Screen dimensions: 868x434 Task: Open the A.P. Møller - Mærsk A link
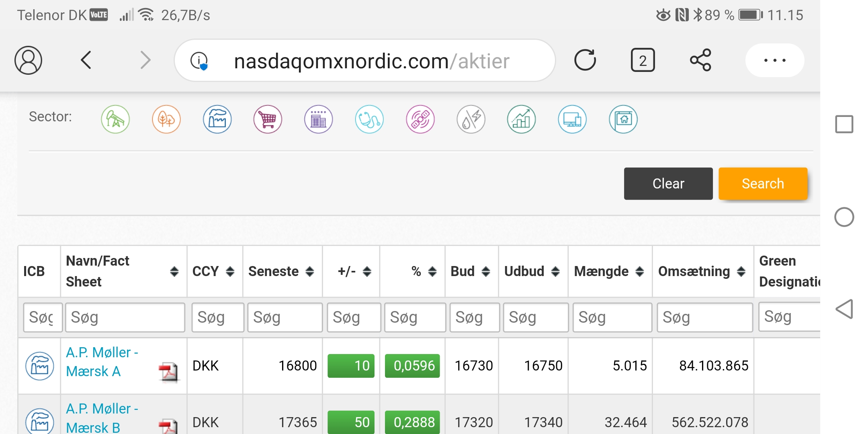click(x=102, y=362)
